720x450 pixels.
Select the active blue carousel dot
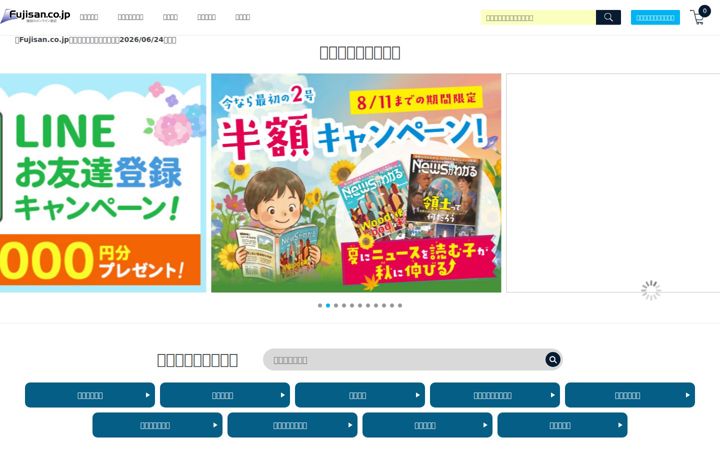tap(328, 305)
